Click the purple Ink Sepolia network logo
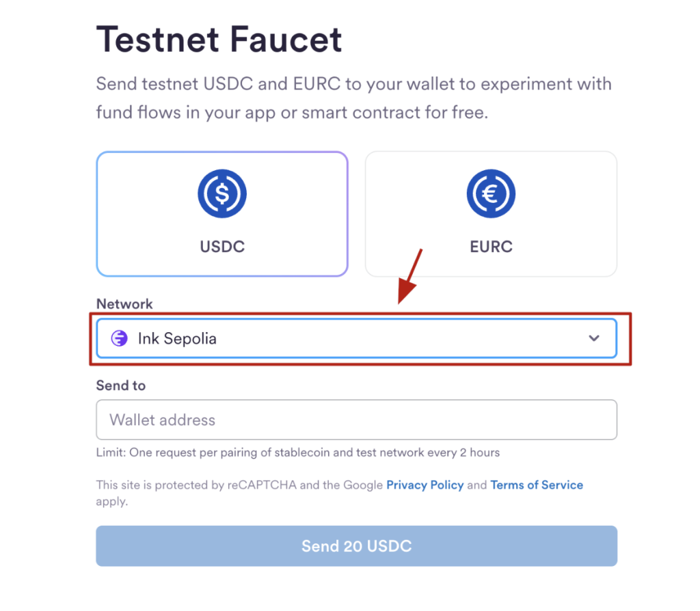 (120, 338)
